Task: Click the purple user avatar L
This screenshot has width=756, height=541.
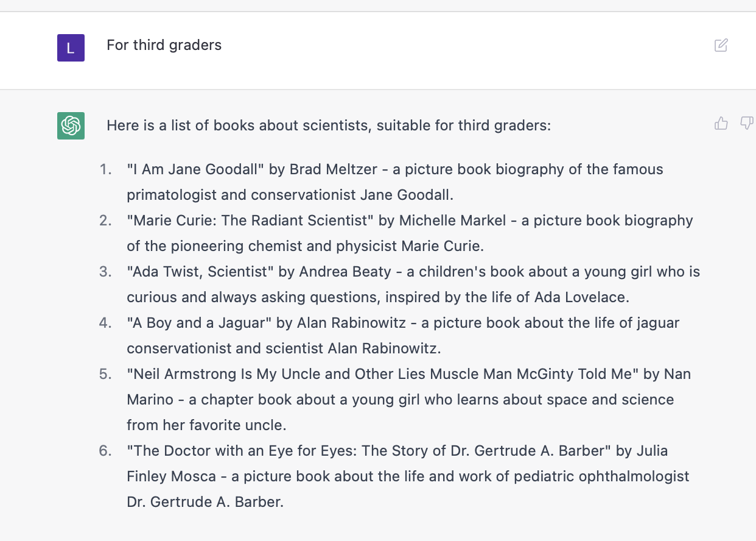Action: 71,48
